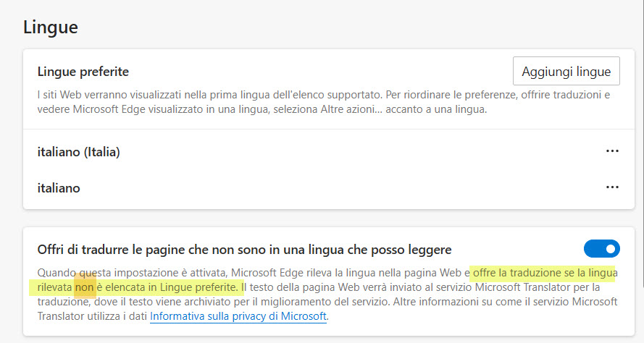Click the Lingue preferite section title
Image resolution: width=644 pixels, height=343 pixels.
tap(83, 72)
